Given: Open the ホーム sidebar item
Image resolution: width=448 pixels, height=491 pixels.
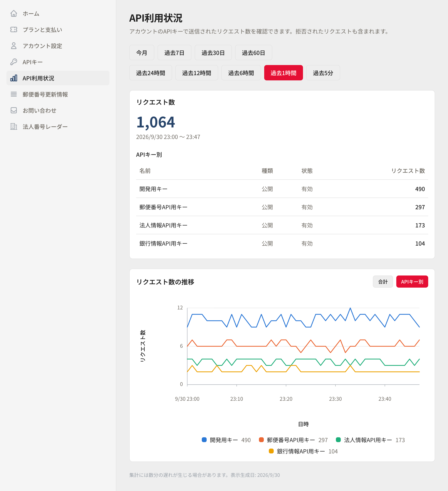Looking at the screenshot, I should click(x=58, y=13).
